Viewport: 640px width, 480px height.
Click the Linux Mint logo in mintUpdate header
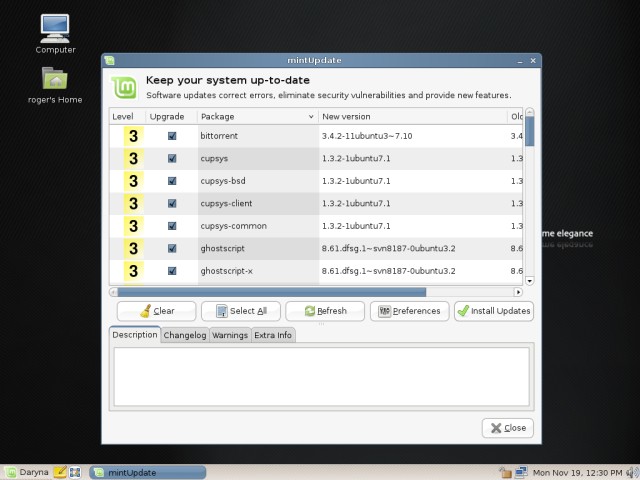124,88
